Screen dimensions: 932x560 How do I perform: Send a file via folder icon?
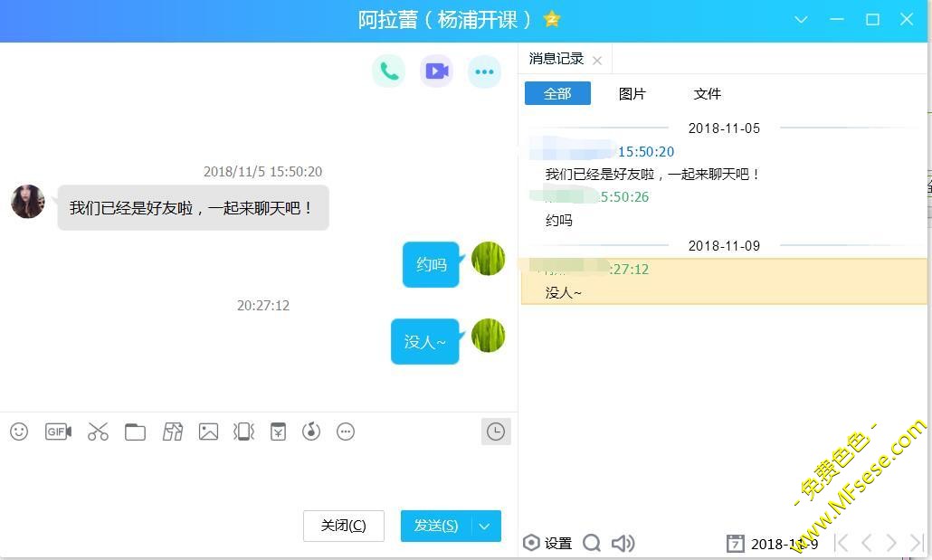coord(135,432)
